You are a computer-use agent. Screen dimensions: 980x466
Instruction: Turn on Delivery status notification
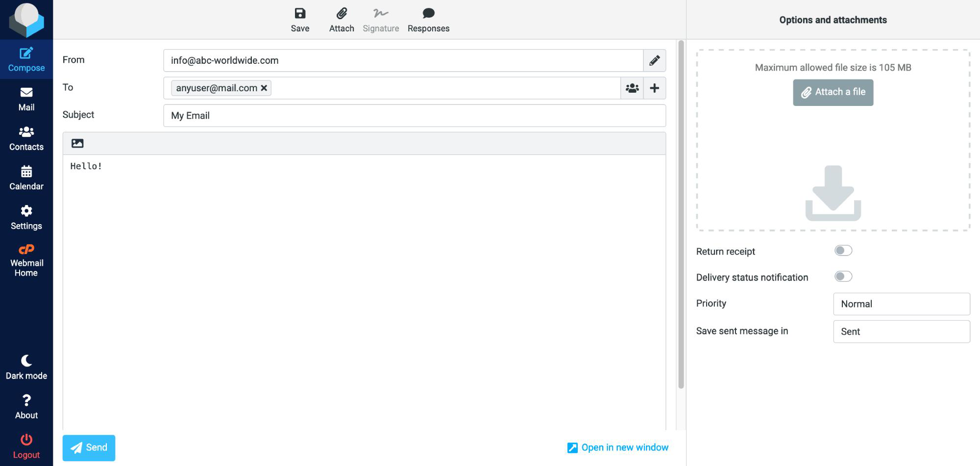coord(843,277)
